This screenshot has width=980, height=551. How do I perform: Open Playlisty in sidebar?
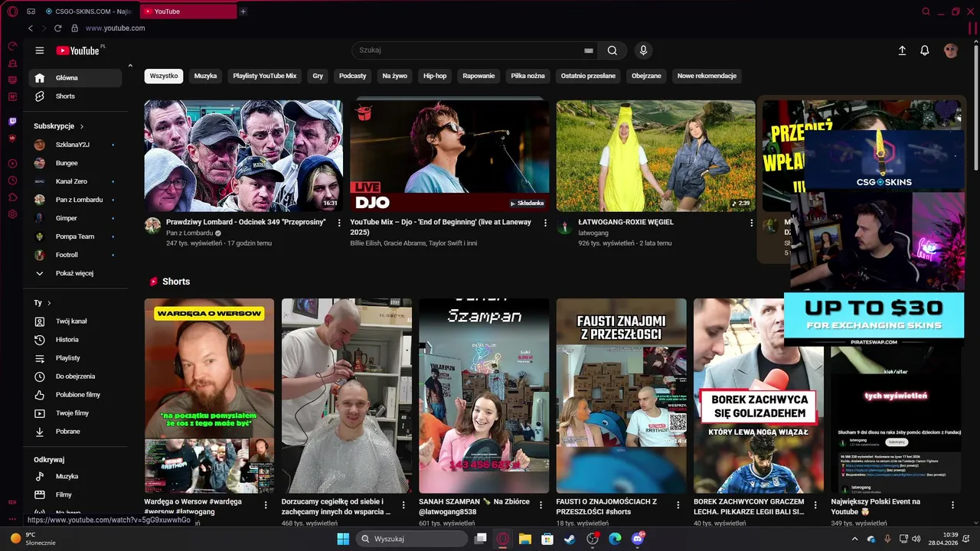(x=75, y=358)
